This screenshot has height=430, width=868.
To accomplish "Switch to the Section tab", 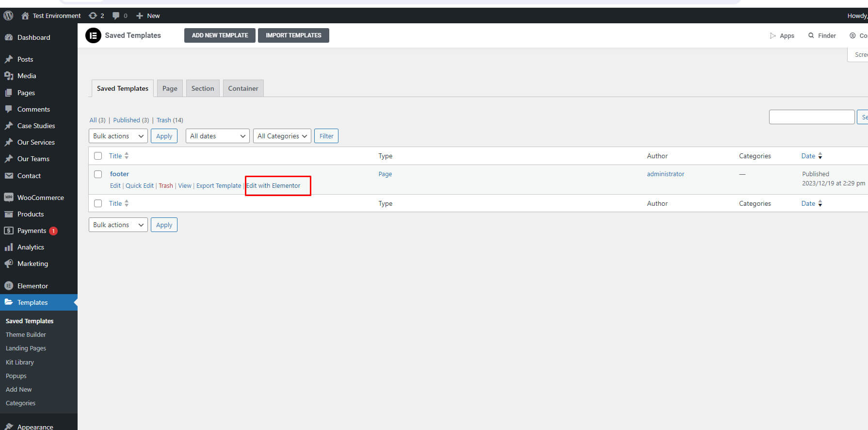I will [203, 88].
